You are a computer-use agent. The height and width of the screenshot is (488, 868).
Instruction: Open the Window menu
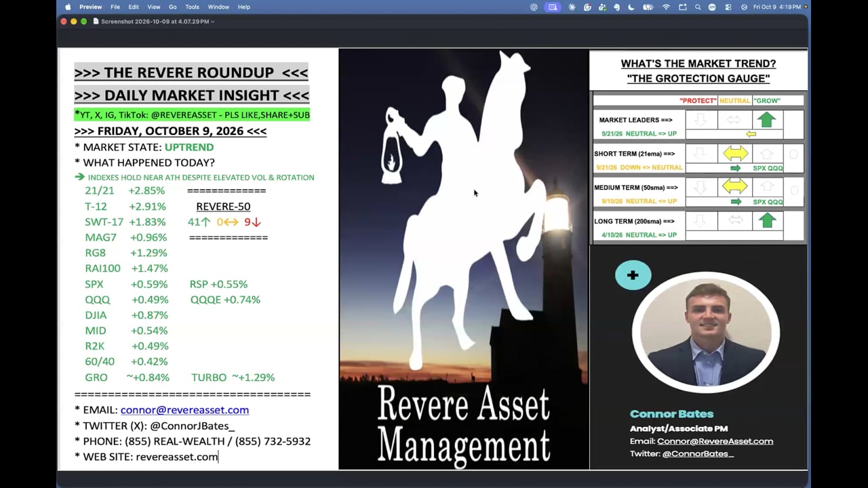click(218, 7)
